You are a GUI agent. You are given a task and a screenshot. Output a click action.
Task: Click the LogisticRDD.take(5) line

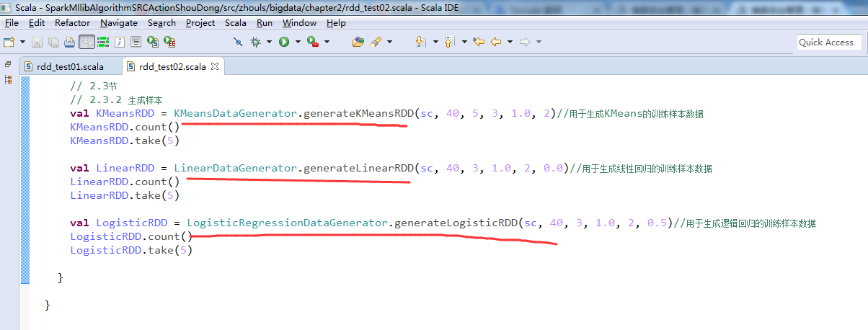click(x=131, y=250)
